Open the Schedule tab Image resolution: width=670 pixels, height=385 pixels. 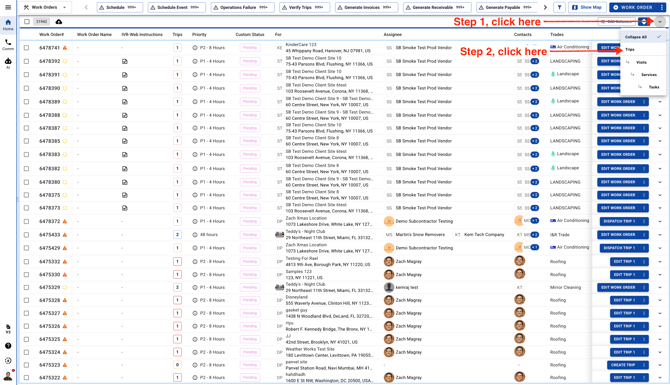tap(120, 7)
